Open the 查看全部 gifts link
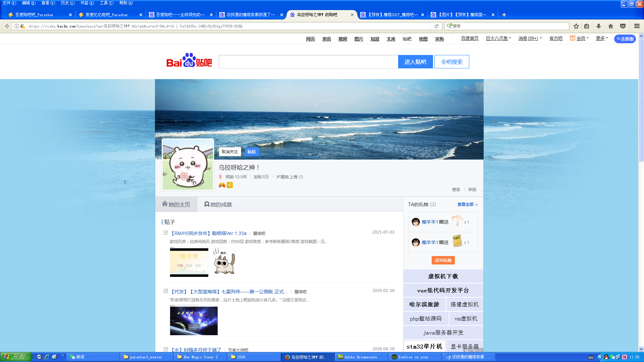Viewport: 644px width, 362px height. (x=467, y=204)
